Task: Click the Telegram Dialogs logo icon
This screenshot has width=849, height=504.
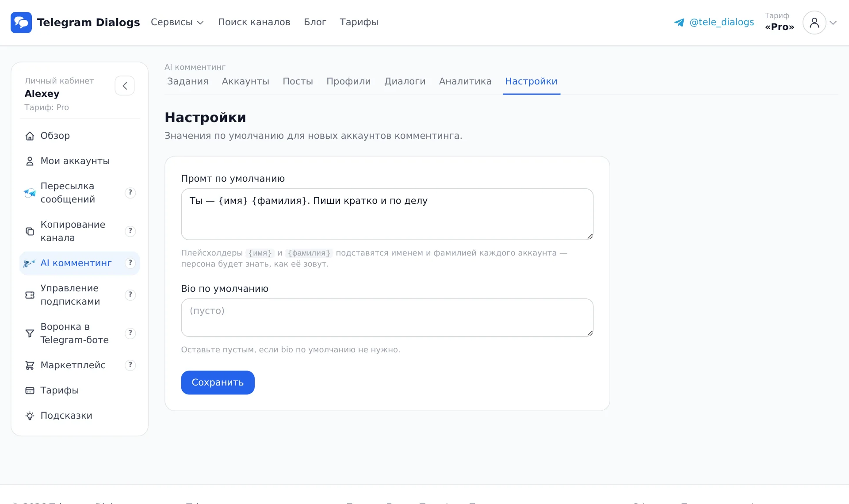Action: click(21, 22)
